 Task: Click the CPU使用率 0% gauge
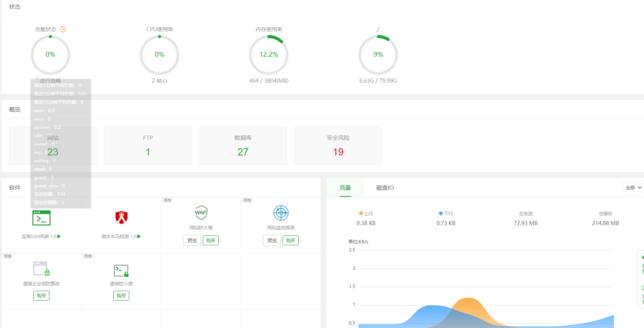click(159, 55)
